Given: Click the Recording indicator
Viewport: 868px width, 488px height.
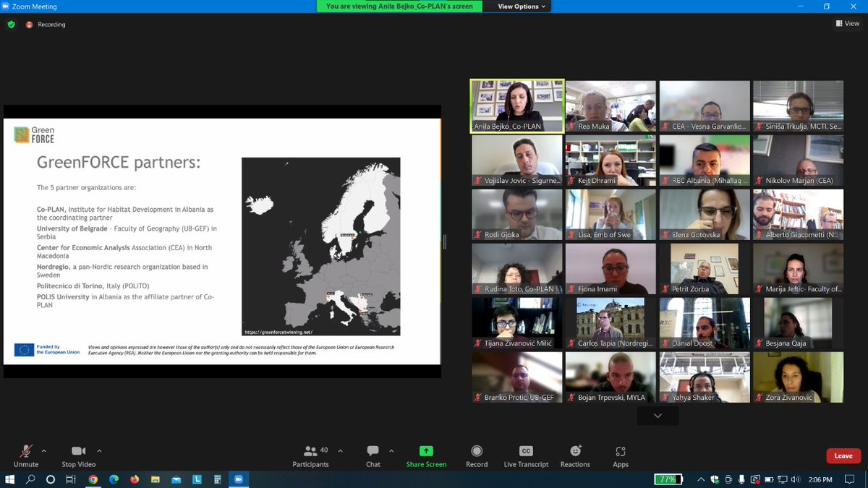Looking at the screenshot, I should click(x=46, y=25).
